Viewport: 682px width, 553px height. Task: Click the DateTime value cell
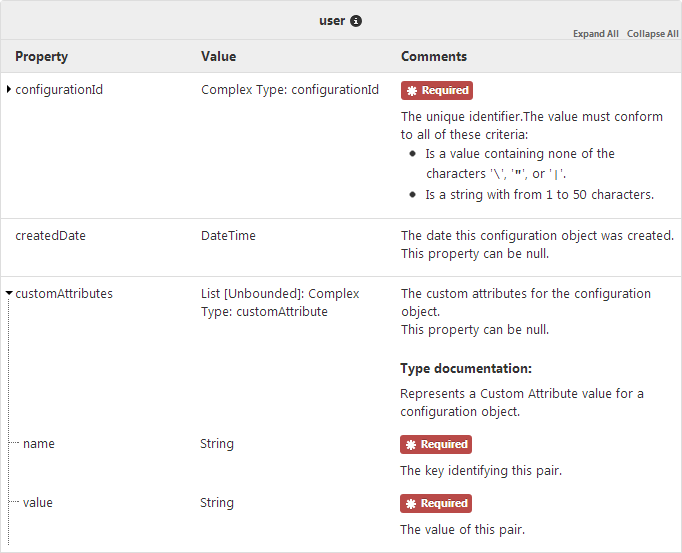coord(228,236)
